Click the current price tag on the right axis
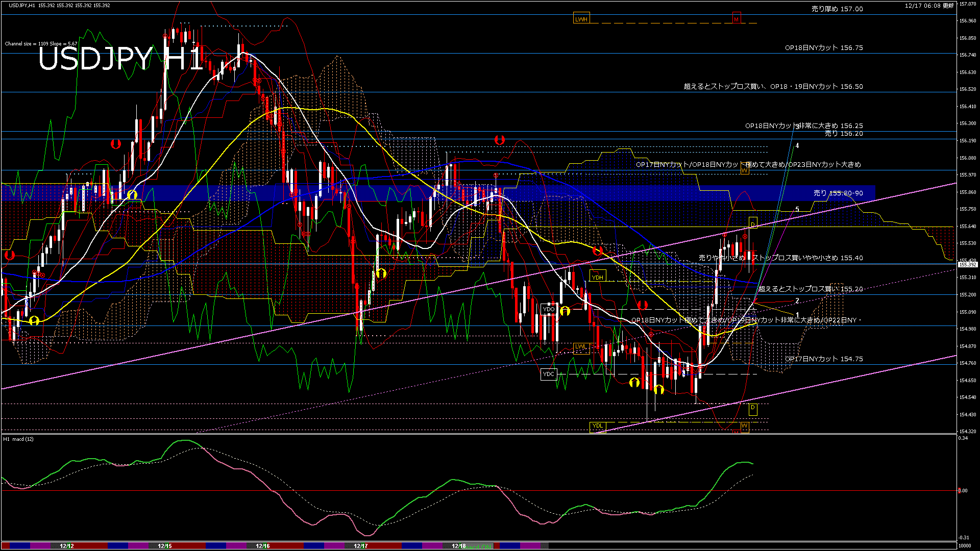Screen dimensions: 980x551 [x=967, y=265]
